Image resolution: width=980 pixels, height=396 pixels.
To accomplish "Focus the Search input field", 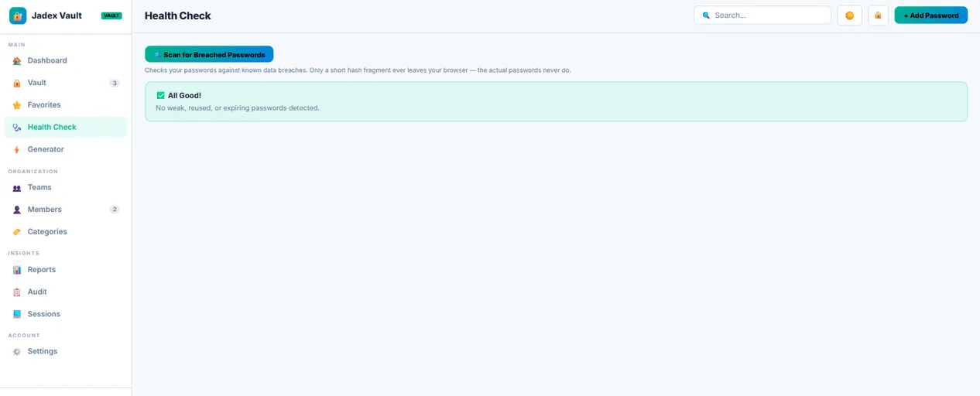I will tap(762, 15).
